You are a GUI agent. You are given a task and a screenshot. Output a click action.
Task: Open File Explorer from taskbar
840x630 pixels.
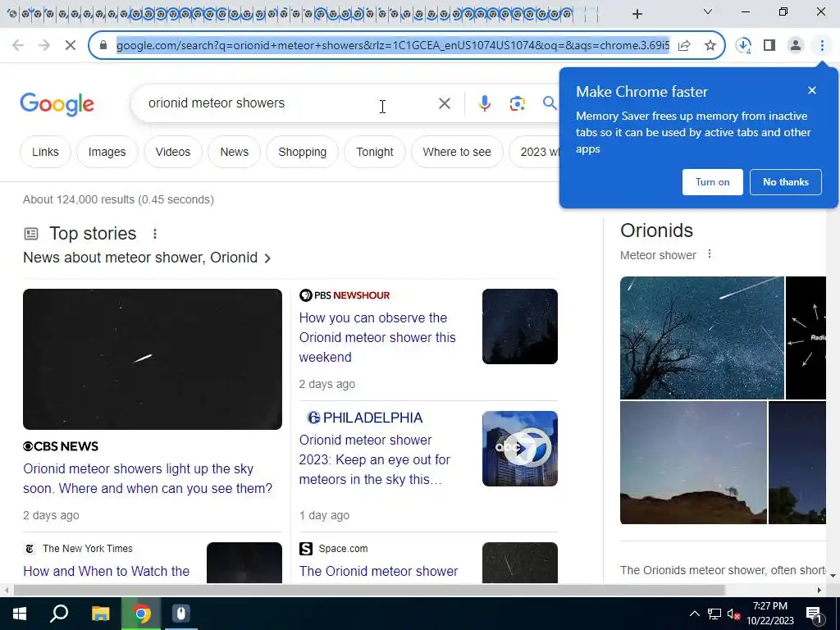click(100, 614)
